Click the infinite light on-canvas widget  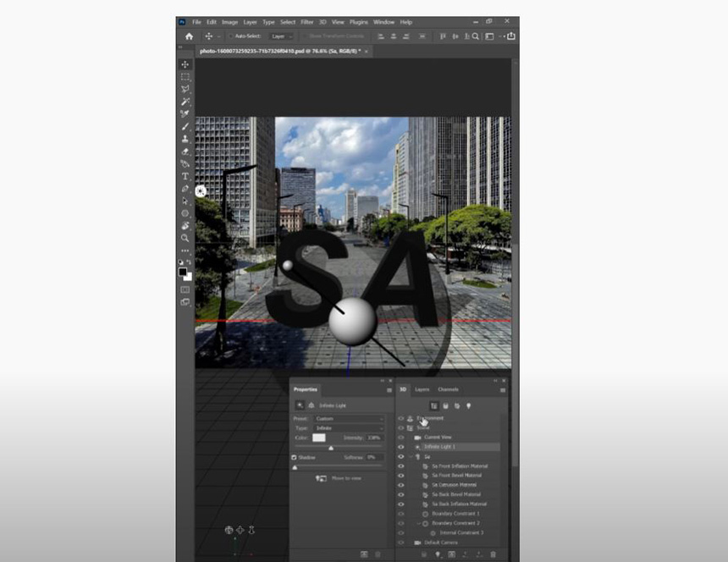pyautogui.click(x=201, y=191)
